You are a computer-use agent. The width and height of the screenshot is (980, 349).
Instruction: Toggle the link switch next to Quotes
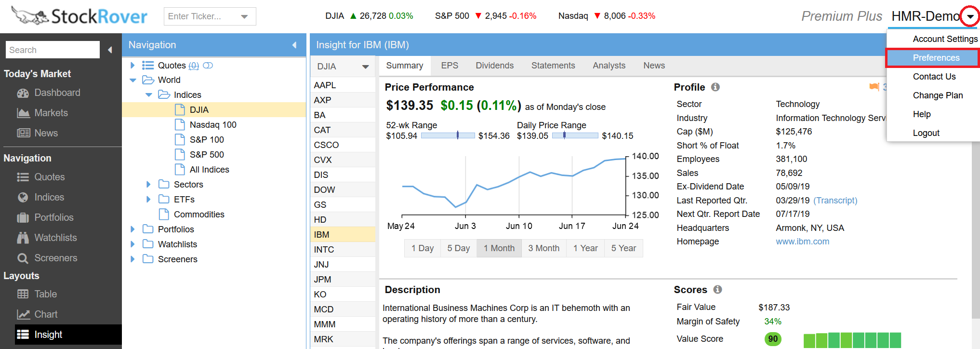208,66
